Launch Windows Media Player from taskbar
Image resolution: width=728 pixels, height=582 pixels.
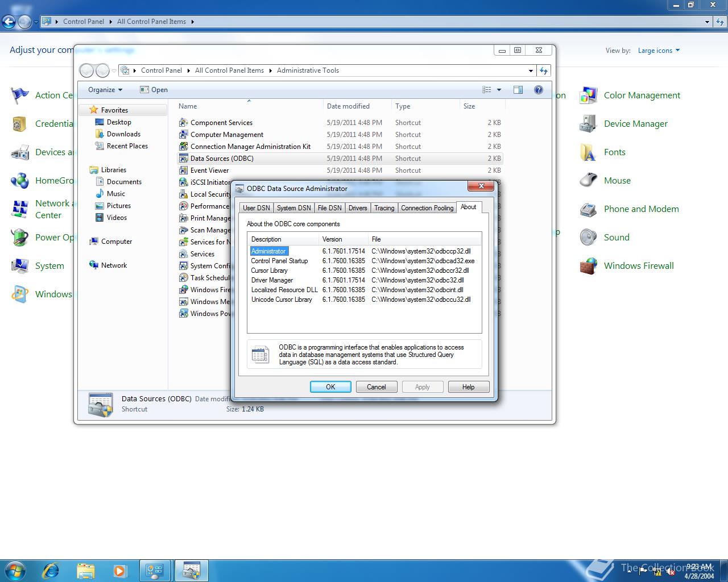[119, 570]
